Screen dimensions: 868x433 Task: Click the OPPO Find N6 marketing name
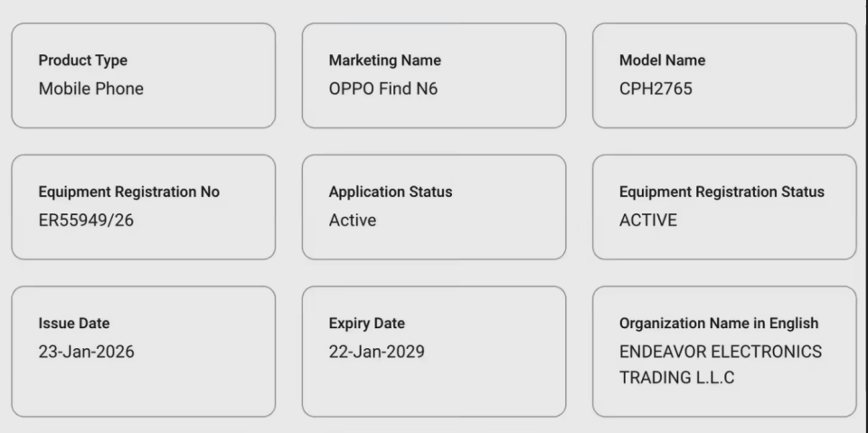[382, 89]
